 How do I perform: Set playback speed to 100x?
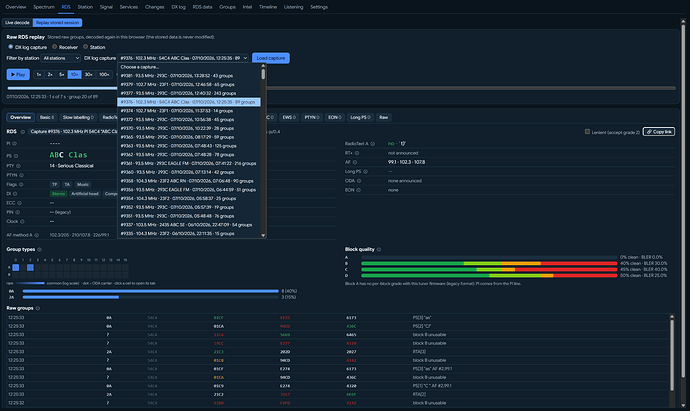pos(104,74)
